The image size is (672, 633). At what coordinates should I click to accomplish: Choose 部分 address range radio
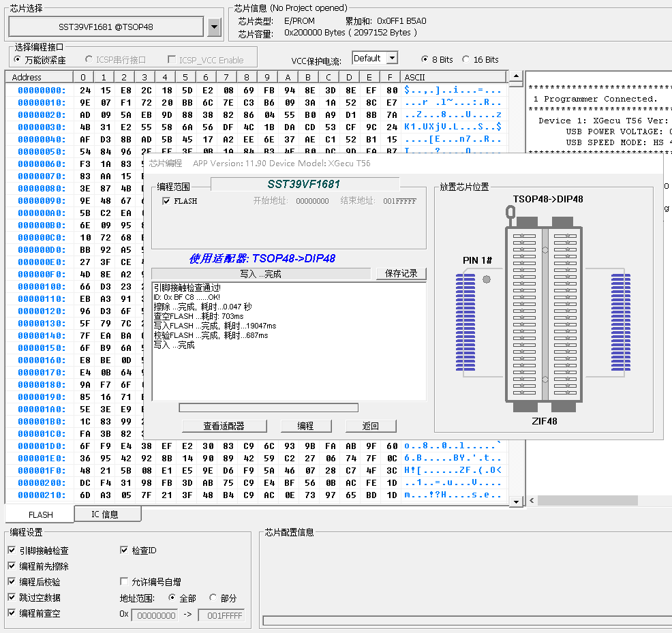[x=213, y=598]
